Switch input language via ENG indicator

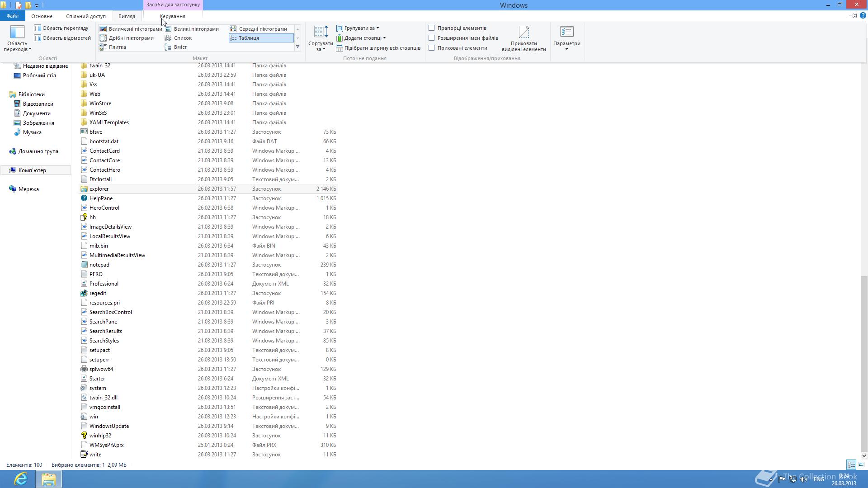point(819,479)
